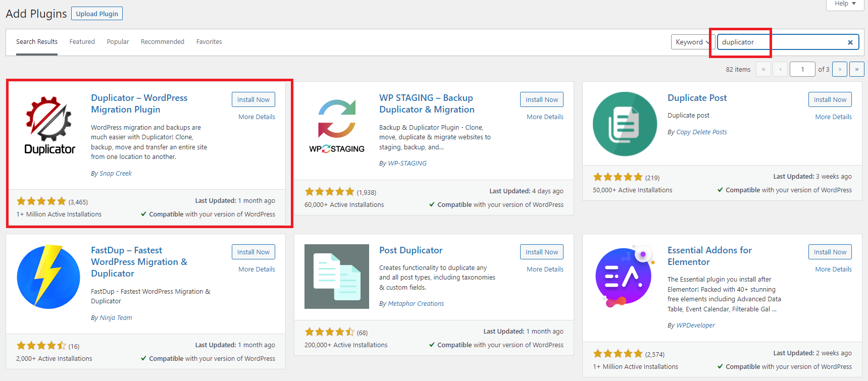The image size is (868, 381).
Task: View More Details for Duplicate Post
Action: [834, 117]
